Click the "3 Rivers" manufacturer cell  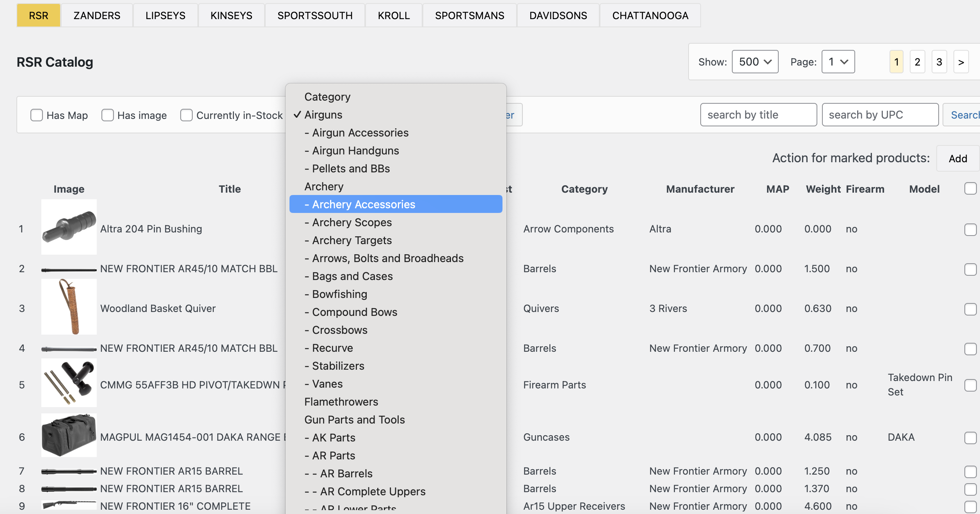[668, 308]
